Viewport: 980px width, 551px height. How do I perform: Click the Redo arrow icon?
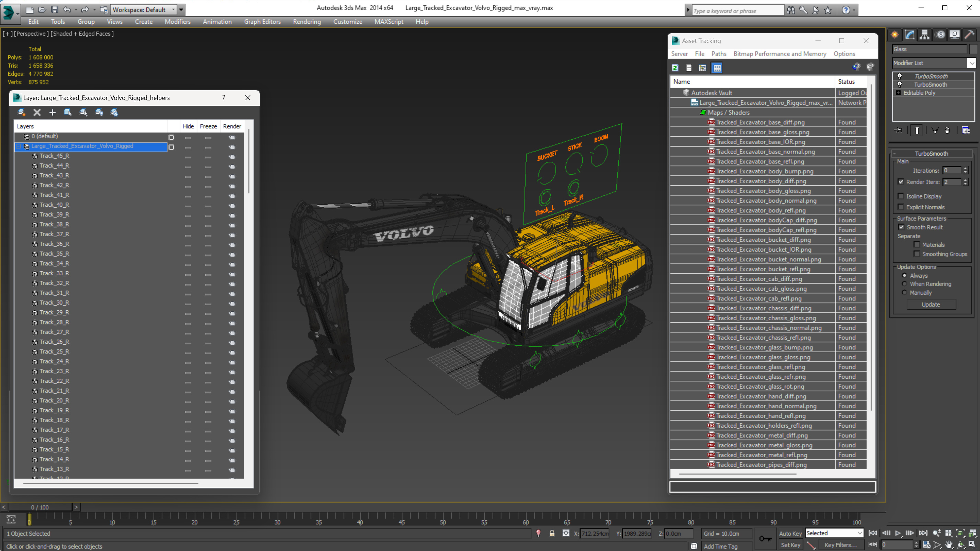point(85,10)
